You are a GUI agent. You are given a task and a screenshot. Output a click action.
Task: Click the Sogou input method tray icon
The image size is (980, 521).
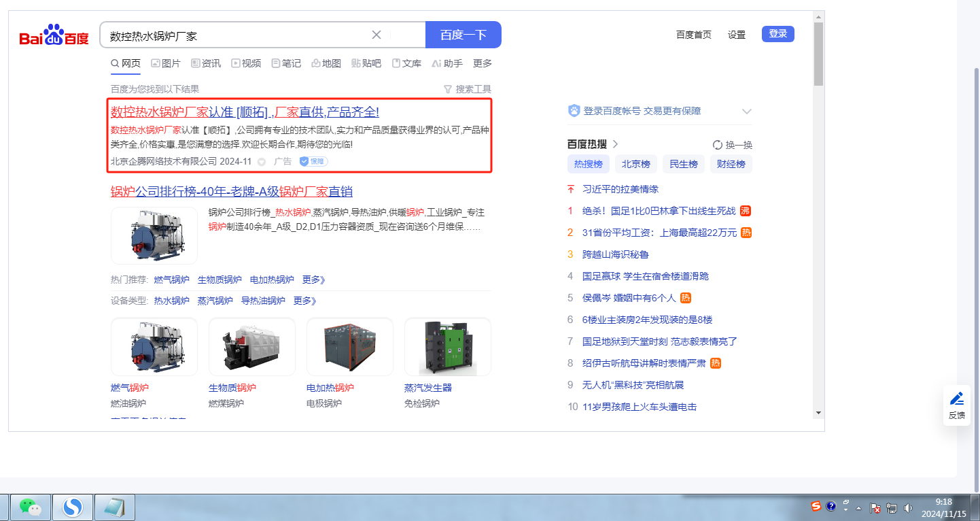[x=816, y=506]
